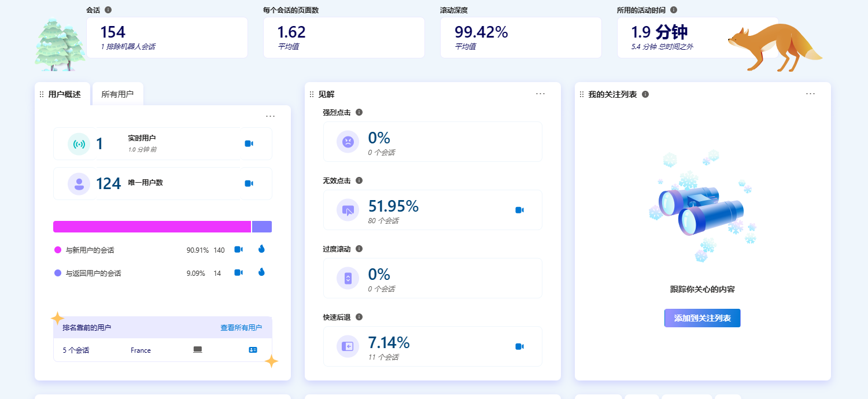
Task: Show info tooltip for 强烈点击
Action: click(359, 112)
